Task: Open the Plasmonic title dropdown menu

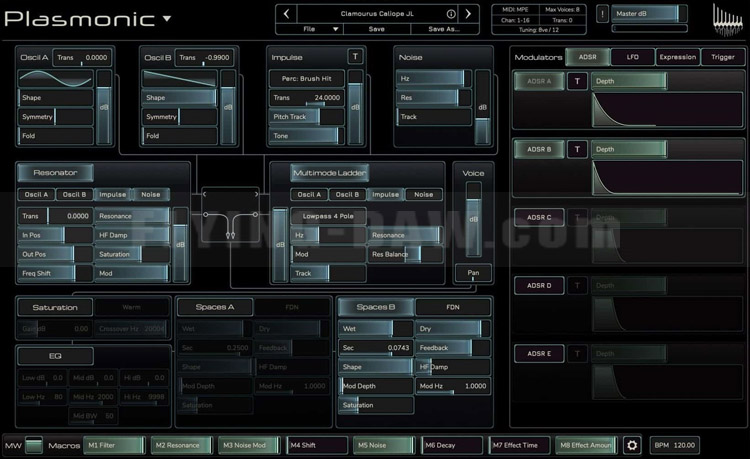Action: (x=166, y=19)
